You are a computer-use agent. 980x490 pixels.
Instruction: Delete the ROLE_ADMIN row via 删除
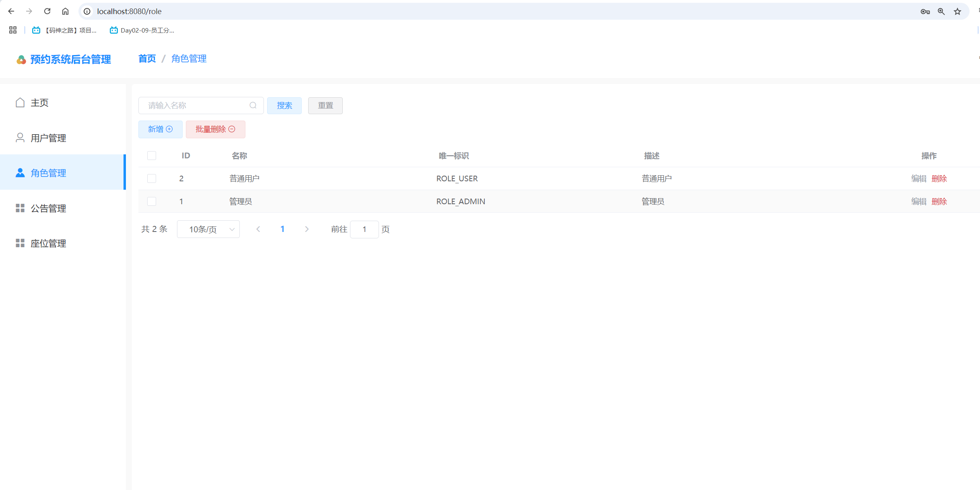click(x=939, y=201)
